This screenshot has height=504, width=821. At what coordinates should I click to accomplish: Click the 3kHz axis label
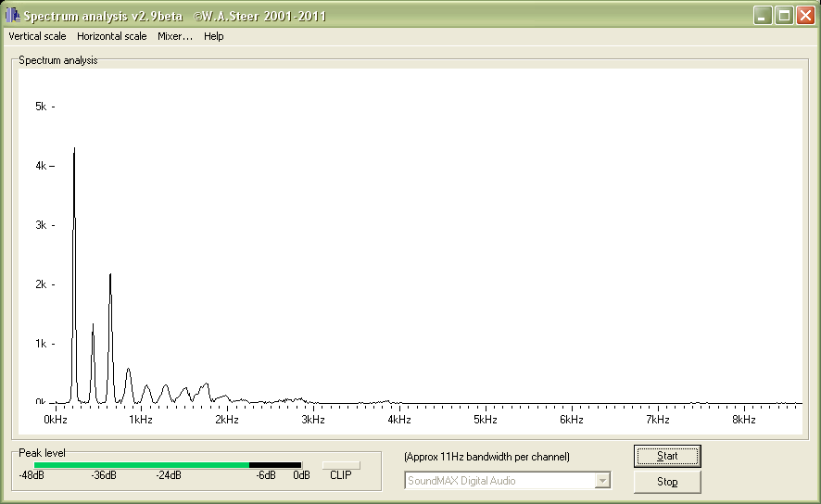313,419
